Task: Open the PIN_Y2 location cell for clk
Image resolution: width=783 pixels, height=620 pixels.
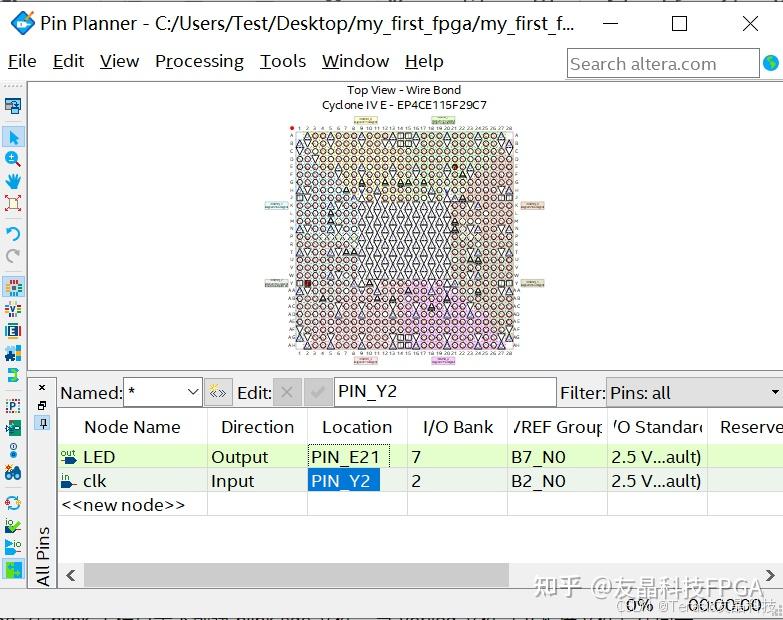Action: (344, 480)
